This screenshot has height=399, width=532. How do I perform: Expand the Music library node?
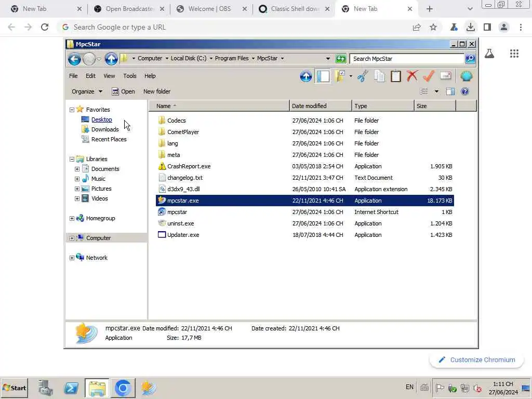point(77,179)
